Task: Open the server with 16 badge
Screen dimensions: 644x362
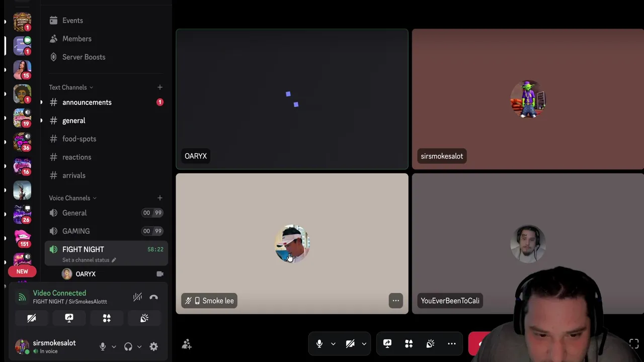Action: click(22, 166)
